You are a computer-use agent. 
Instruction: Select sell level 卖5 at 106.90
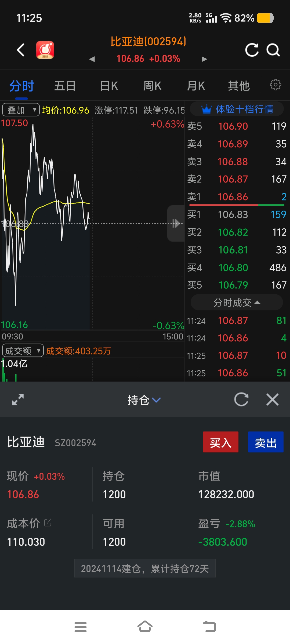point(237,126)
